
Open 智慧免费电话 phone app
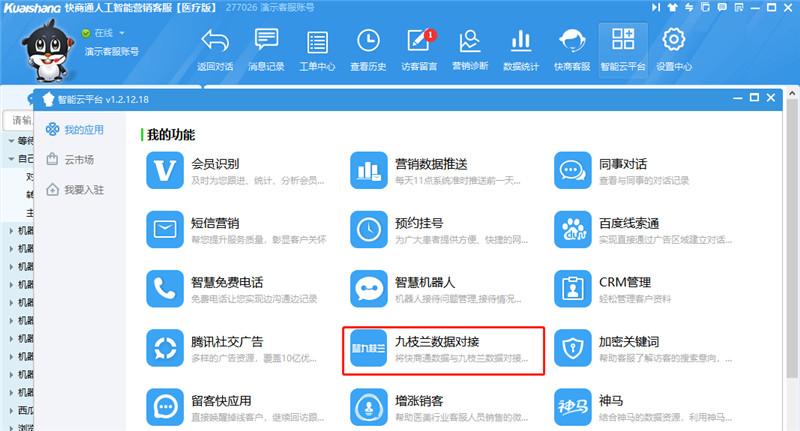pos(164,288)
